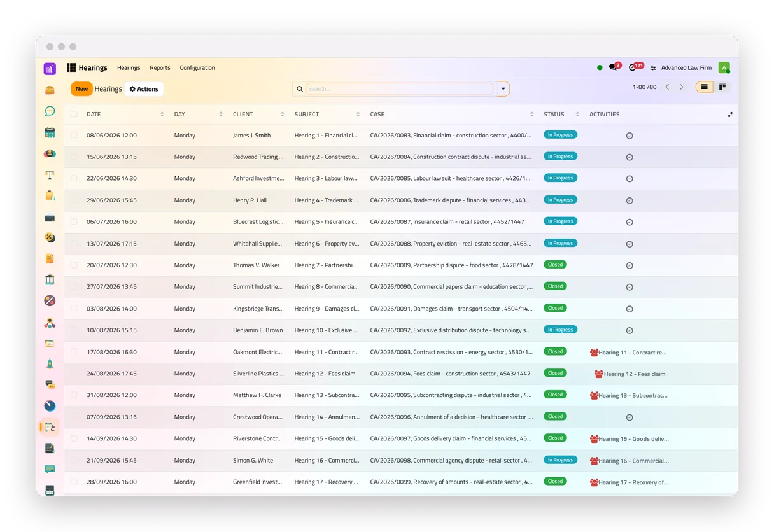Screen dimensions: 774x532
Task: Open the bank building sidebar icon
Action: 50,279
